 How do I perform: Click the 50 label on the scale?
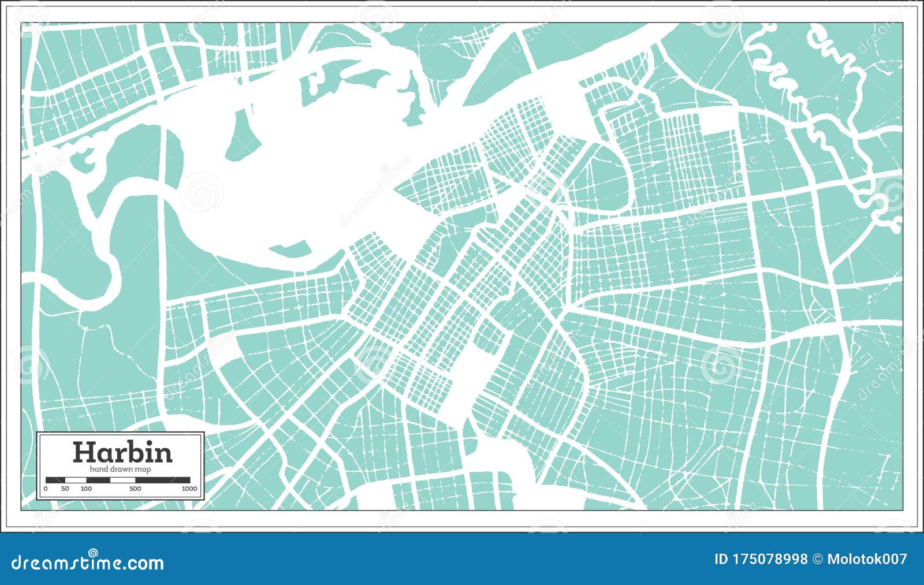[x=65, y=488]
